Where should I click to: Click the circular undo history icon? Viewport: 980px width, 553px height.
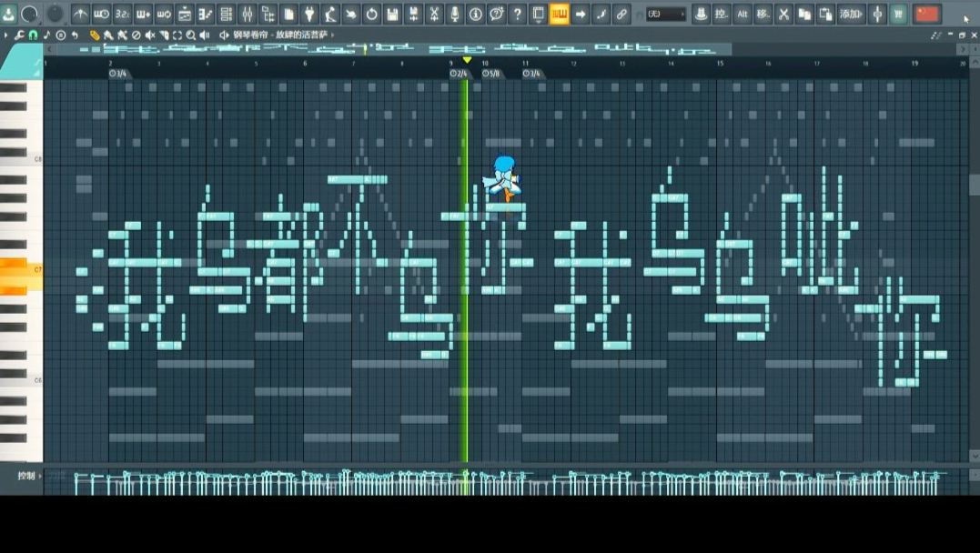tap(372, 14)
